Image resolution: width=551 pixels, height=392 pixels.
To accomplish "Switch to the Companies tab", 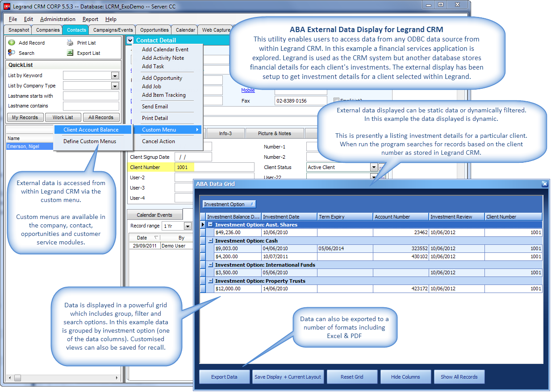I will click(48, 30).
